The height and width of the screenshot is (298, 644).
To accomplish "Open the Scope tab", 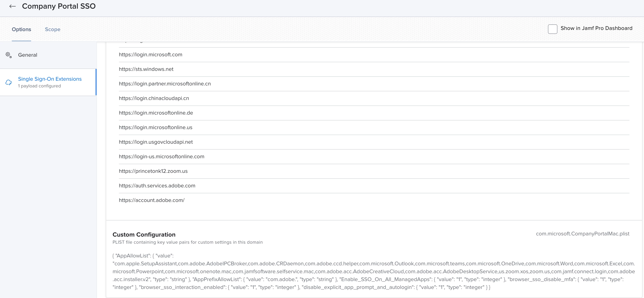I will click(53, 29).
